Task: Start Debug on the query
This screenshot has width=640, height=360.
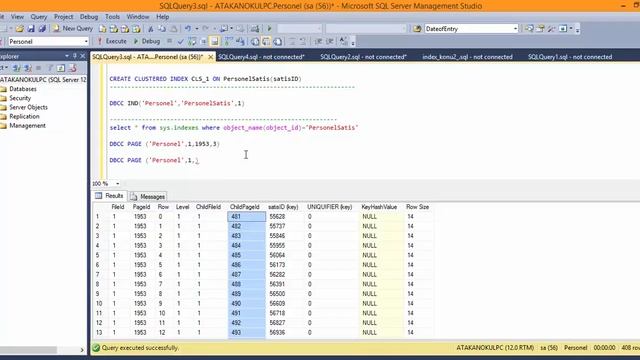Action: (x=147, y=41)
